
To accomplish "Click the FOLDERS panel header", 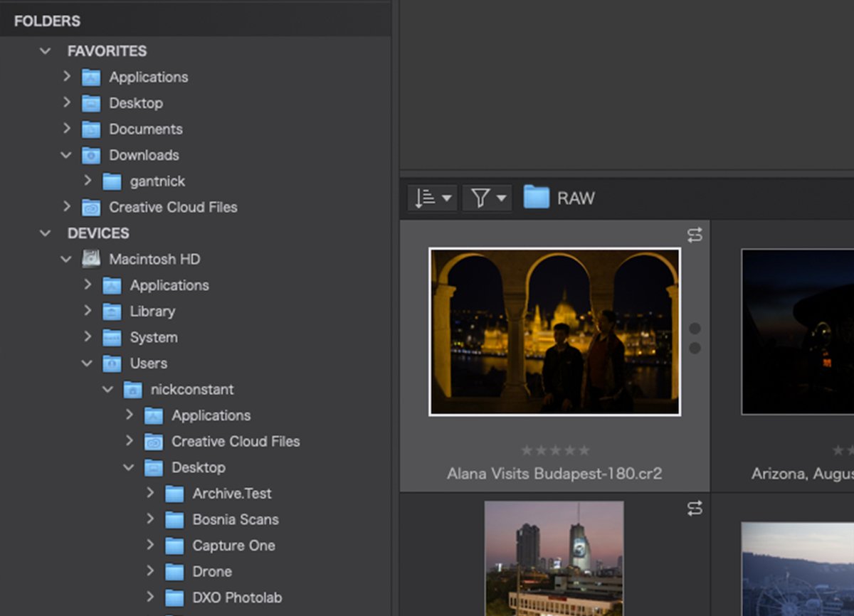I will coord(47,21).
